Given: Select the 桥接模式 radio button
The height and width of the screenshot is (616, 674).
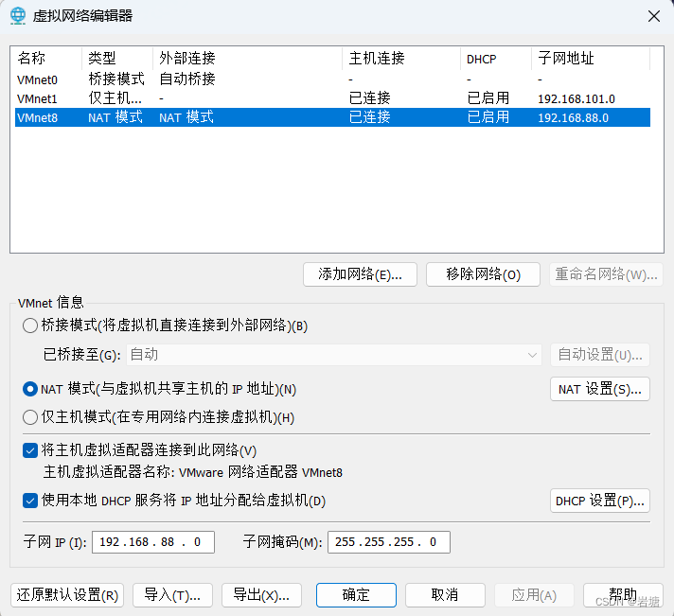Looking at the screenshot, I should point(30,326).
